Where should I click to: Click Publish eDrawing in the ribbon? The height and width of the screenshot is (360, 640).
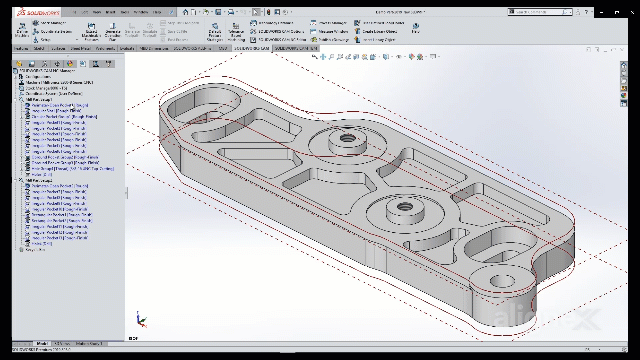coord(329,40)
